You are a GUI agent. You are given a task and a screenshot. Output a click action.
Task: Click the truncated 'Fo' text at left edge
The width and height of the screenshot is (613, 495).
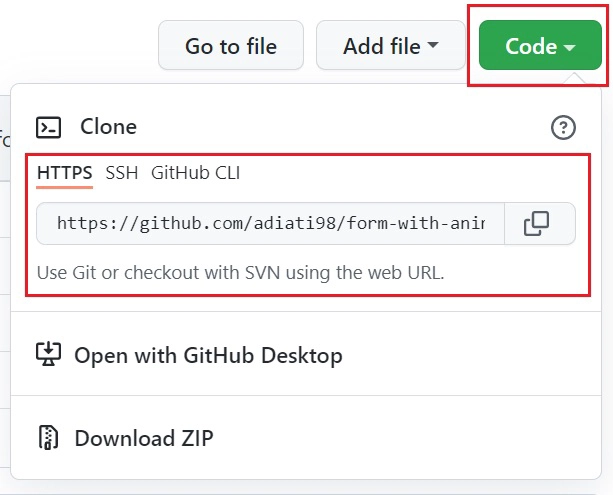(4, 137)
